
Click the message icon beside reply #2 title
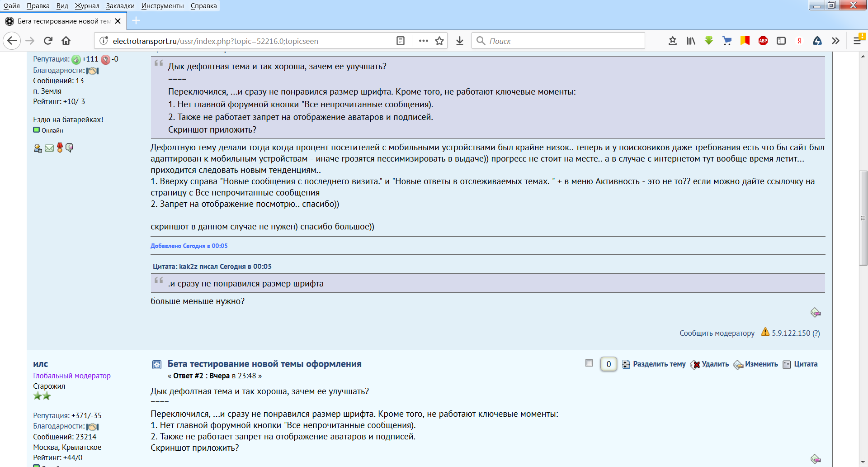coord(157,364)
